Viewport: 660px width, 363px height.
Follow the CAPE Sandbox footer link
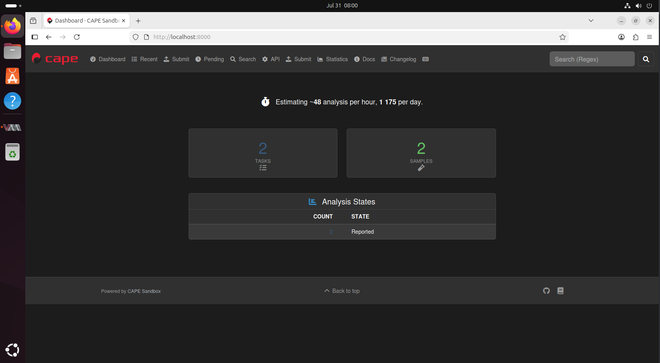coord(144,291)
